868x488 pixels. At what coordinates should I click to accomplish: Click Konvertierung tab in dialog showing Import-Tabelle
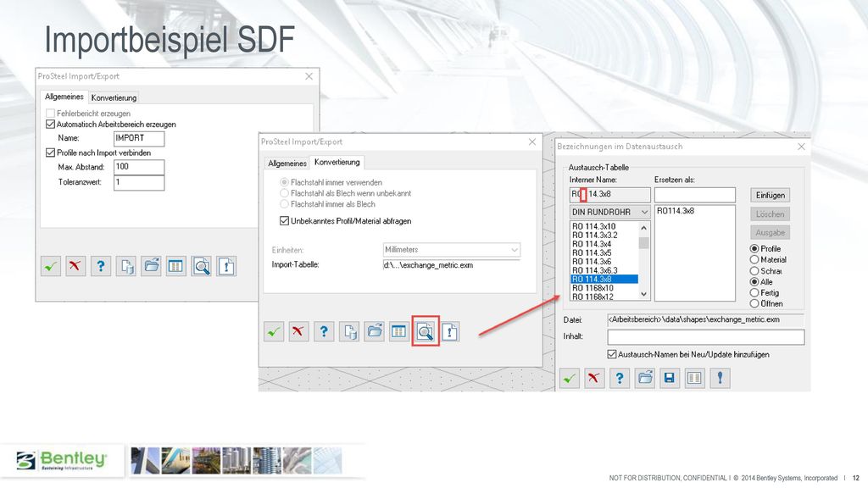click(x=337, y=162)
